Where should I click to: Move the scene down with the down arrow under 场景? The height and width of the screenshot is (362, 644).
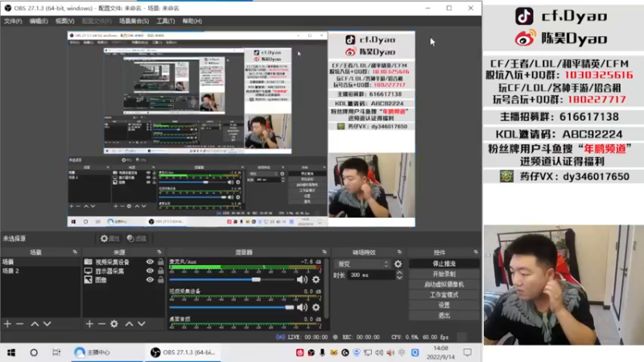(47, 324)
